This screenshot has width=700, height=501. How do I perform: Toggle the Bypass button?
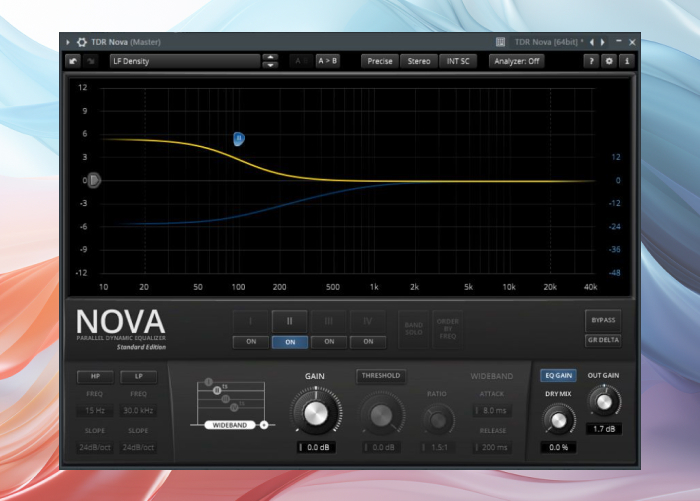603,320
